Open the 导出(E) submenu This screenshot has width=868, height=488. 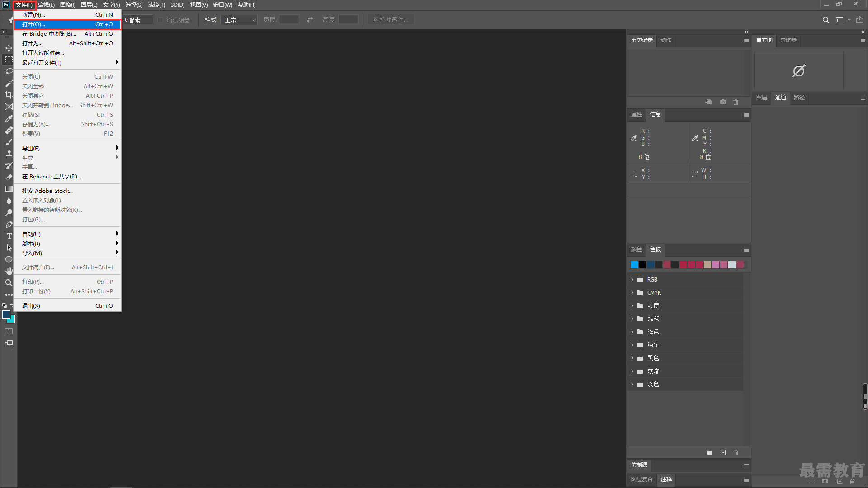pyautogui.click(x=68, y=148)
